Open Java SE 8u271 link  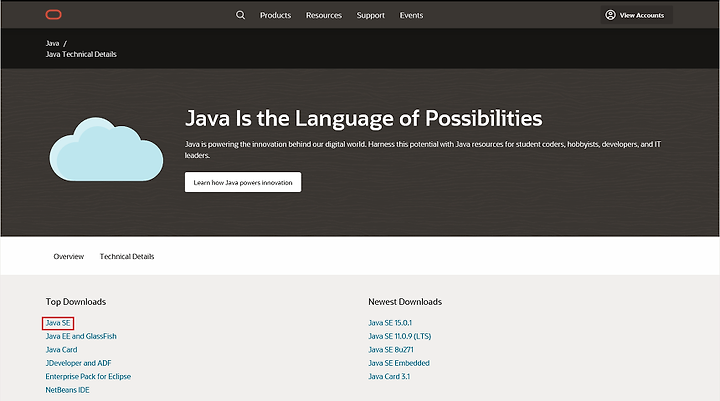(391, 350)
